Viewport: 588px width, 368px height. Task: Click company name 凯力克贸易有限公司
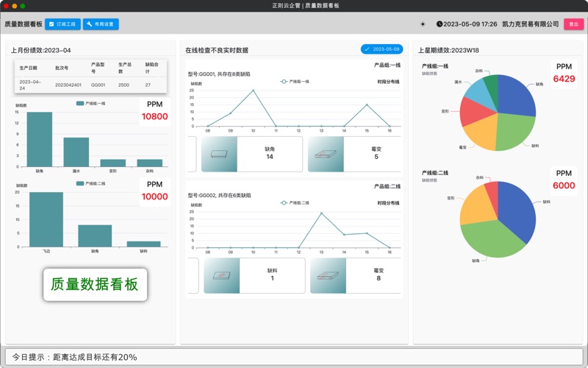click(530, 24)
